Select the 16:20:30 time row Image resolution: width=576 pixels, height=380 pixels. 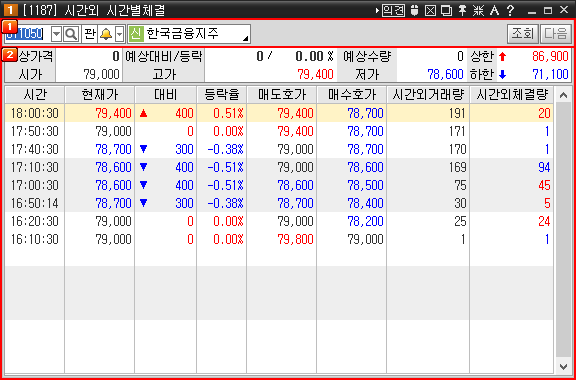[279, 221]
